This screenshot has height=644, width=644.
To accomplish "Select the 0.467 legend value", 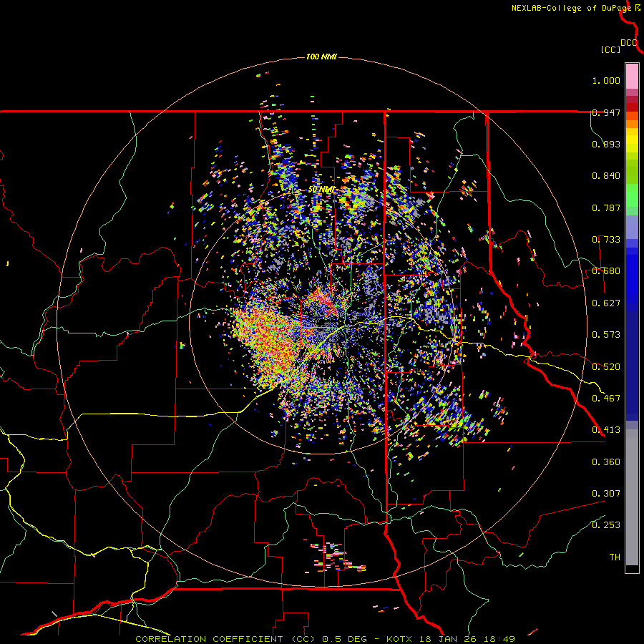I will click(606, 399).
